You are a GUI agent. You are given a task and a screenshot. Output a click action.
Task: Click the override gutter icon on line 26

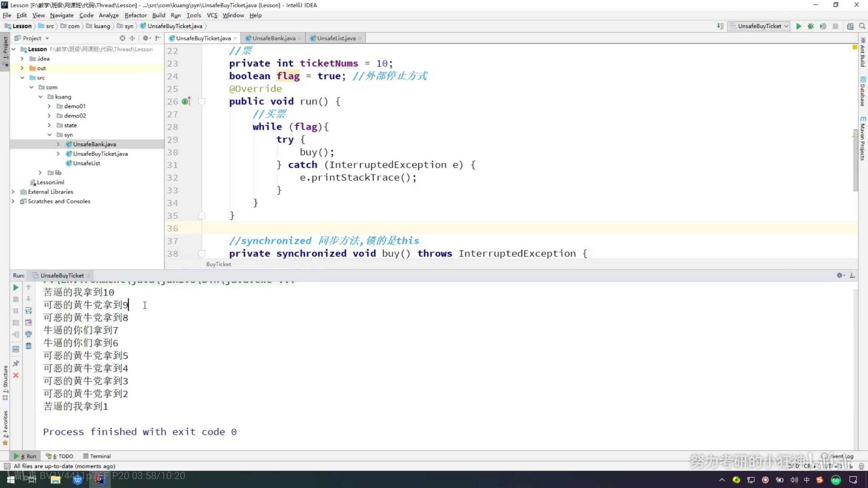coord(186,101)
